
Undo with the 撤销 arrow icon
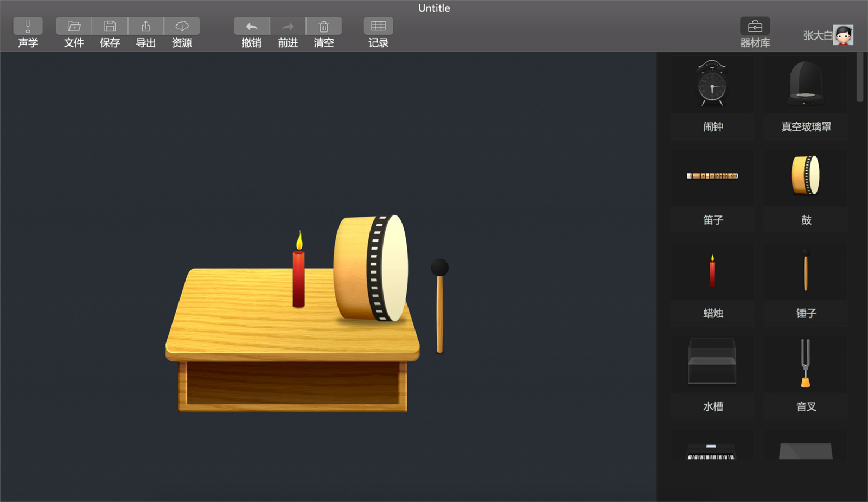[252, 26]
